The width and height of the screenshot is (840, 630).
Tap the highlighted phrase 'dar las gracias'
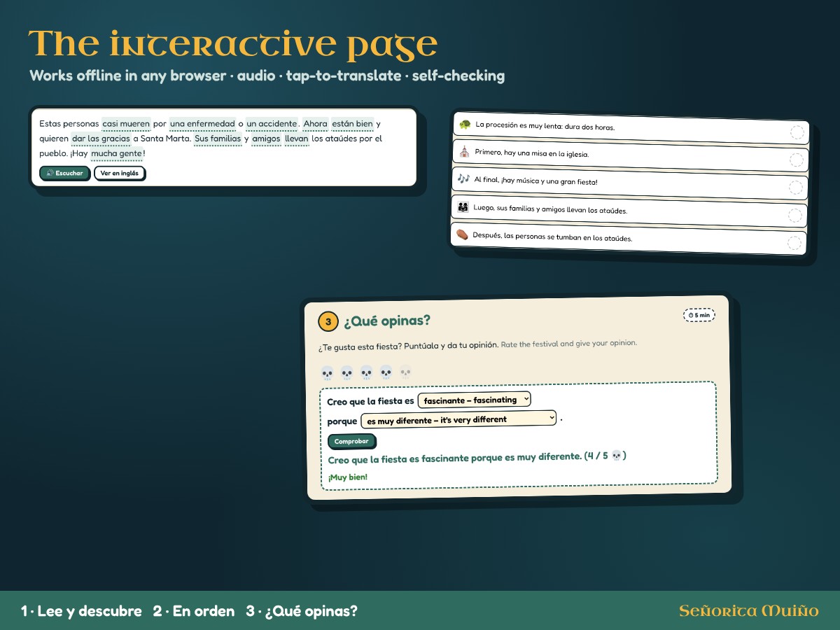pyautogui.click(x=101, y=139)
